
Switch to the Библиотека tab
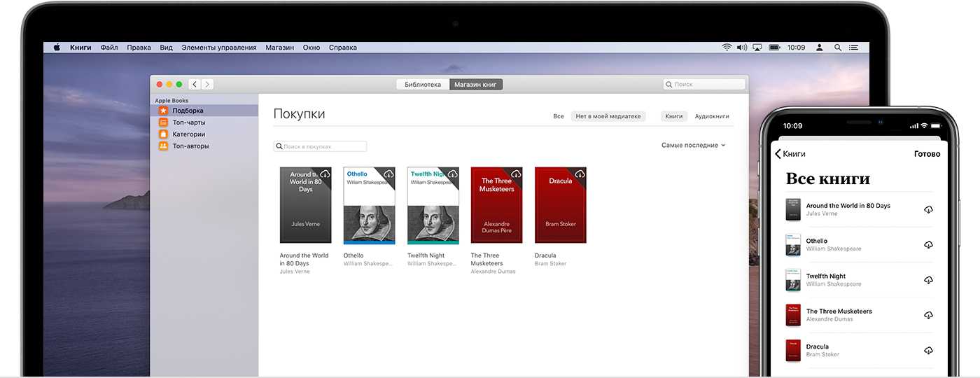[423, 85]
